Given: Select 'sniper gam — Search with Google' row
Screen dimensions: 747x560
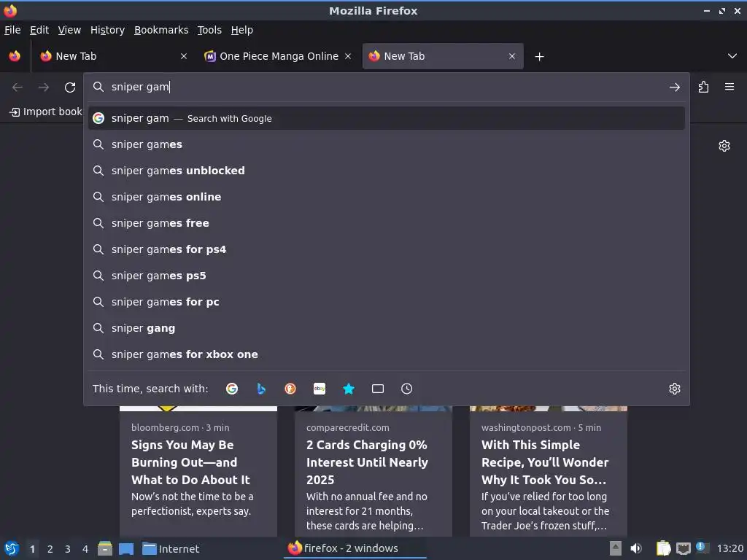Looking at the screenshot, I should [387, 118].
